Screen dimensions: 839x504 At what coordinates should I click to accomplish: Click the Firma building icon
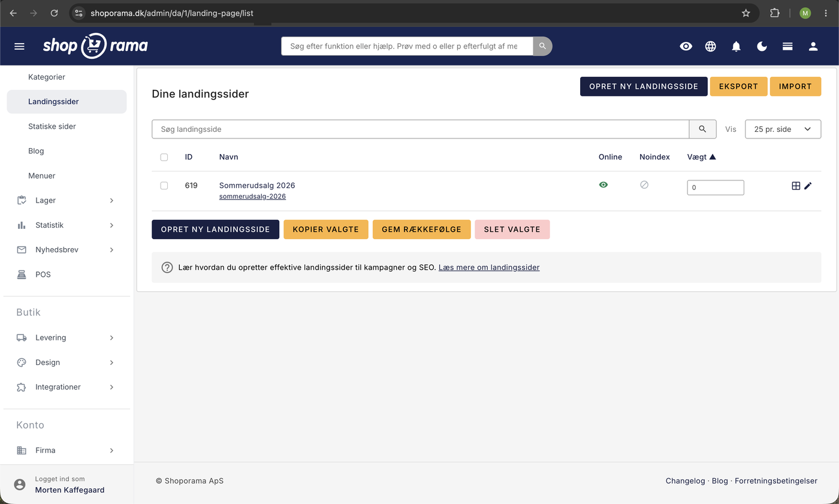[22, 450]
